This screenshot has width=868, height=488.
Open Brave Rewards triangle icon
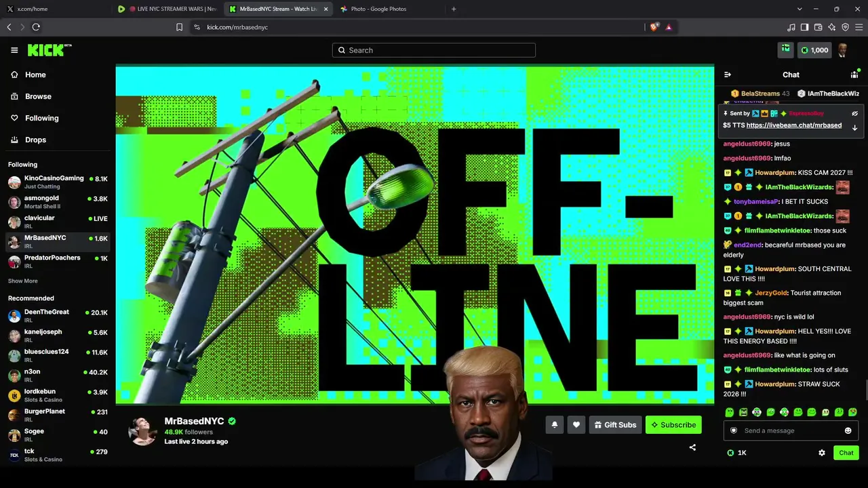point(669,27)
